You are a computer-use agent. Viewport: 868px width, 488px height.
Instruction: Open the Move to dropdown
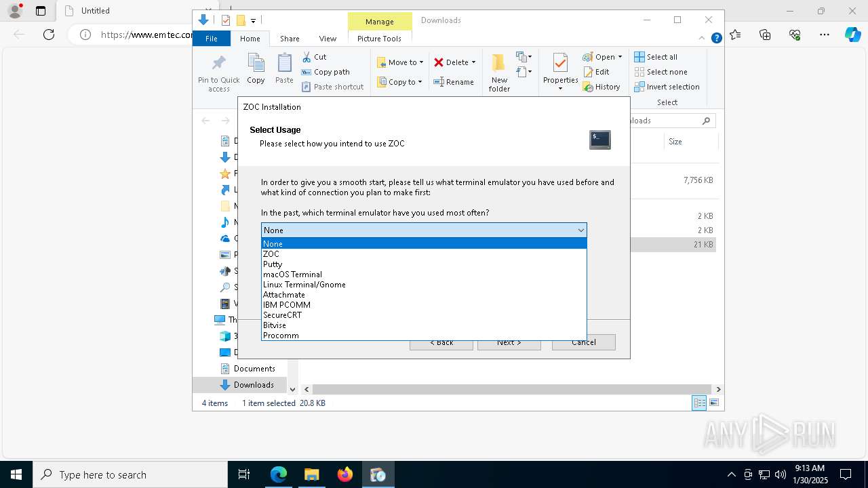(400, 62)
